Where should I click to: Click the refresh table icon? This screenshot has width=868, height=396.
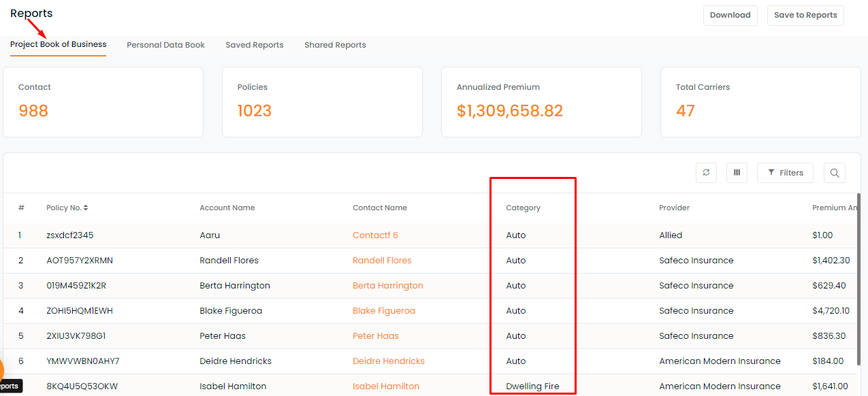(x=706, y=173)
